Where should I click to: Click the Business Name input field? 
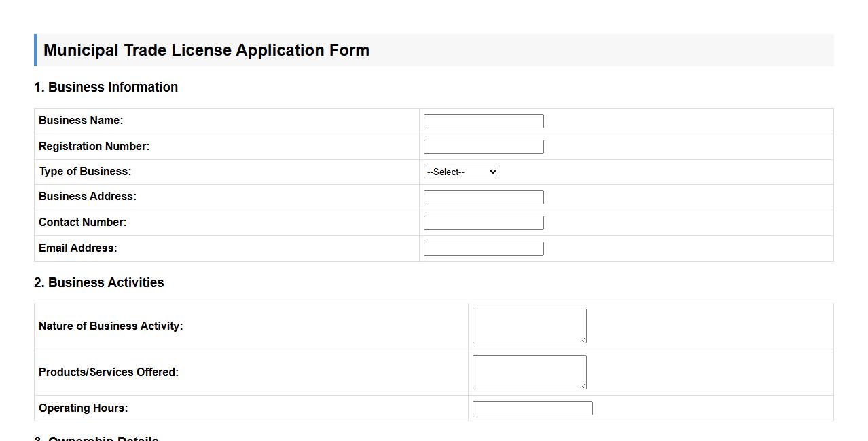pos(483,120)
